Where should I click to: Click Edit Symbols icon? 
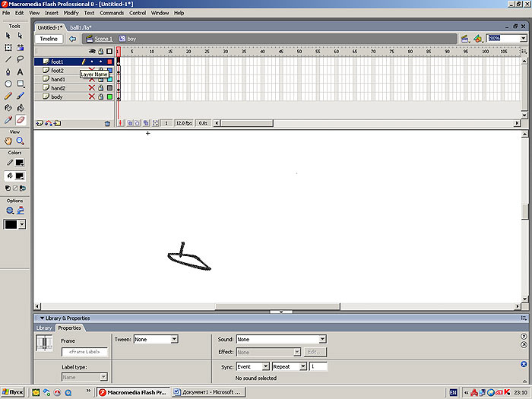click(478, 39)
